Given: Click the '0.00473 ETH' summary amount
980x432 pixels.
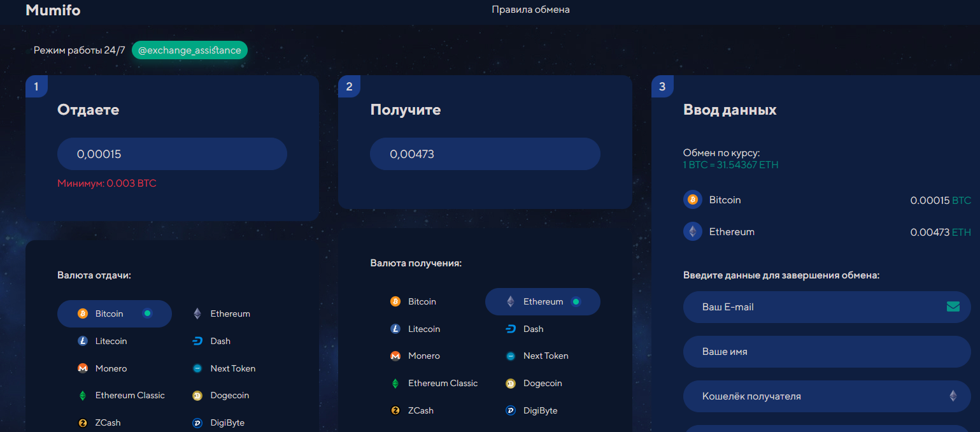Looking at the screenshot, I should tap(941, 232).
